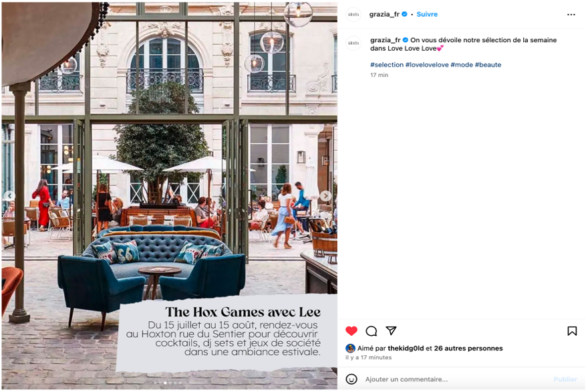Open #selection hashtag

[387, 65]
